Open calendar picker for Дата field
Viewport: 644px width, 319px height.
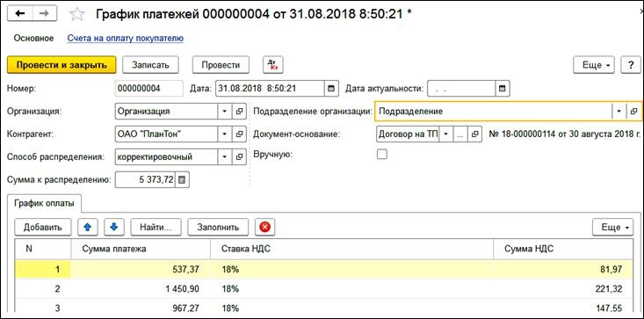[332, 88]
